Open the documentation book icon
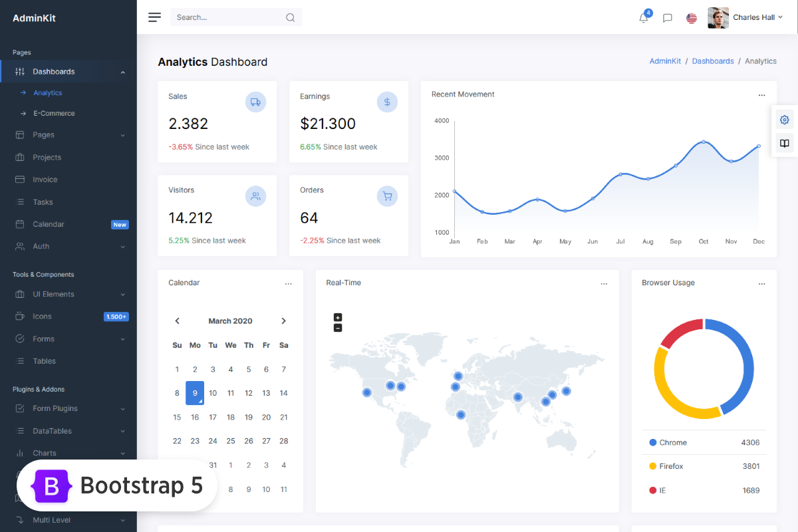798x532 pixels. [784, 143]
